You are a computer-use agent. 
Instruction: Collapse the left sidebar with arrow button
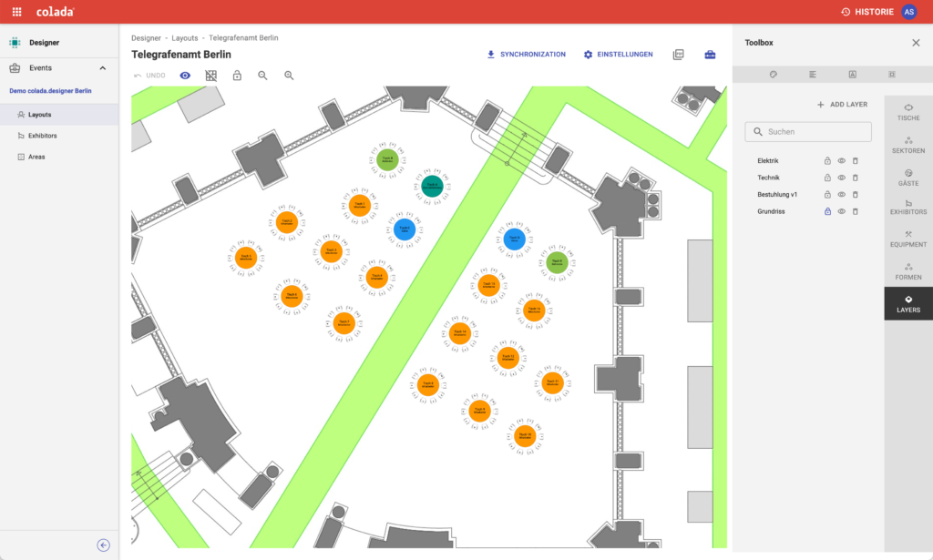click(x=103, y=545)
